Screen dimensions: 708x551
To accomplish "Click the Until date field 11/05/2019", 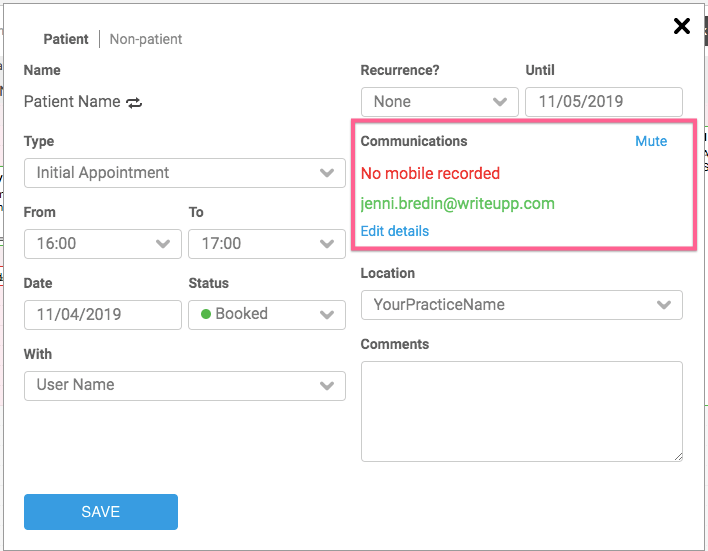I will tap(603, 102).
